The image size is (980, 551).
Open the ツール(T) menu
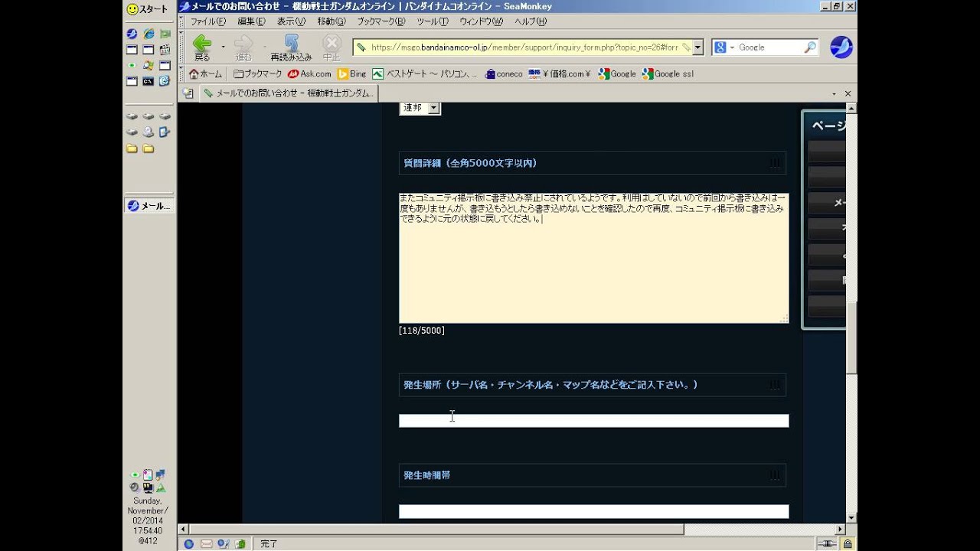(433, 21)
